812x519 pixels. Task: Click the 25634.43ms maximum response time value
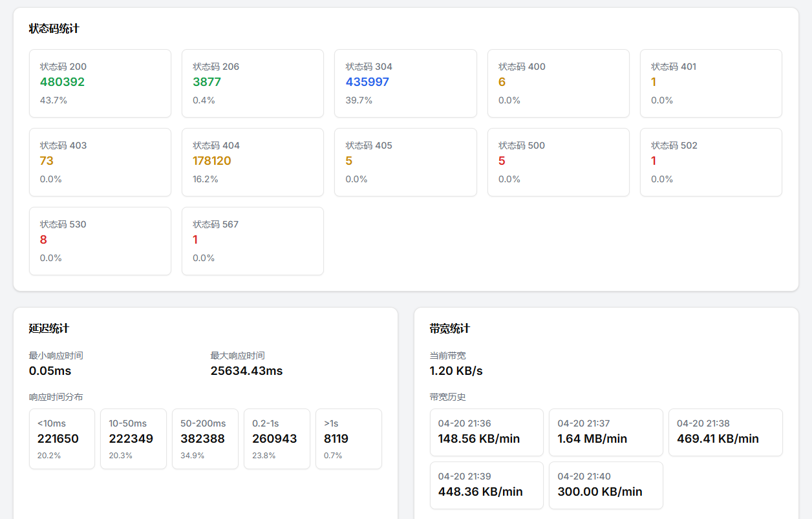(x=247, y=371)
